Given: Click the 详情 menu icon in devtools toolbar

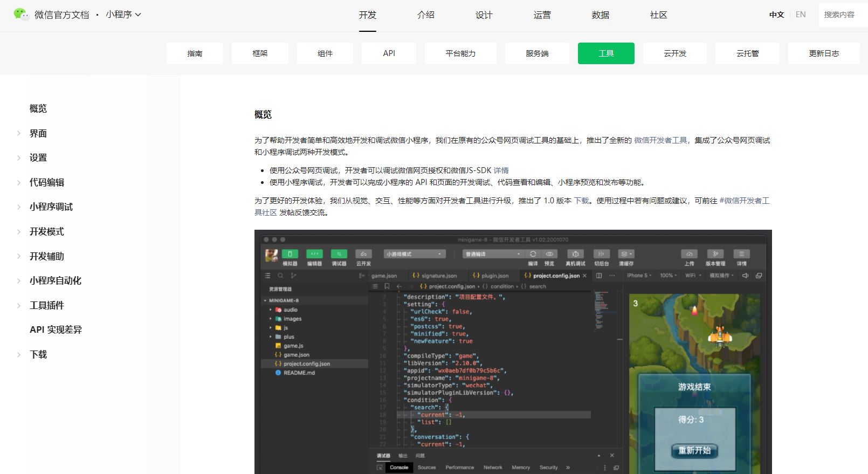Looking at the screenshot, I should coord(742,254).
